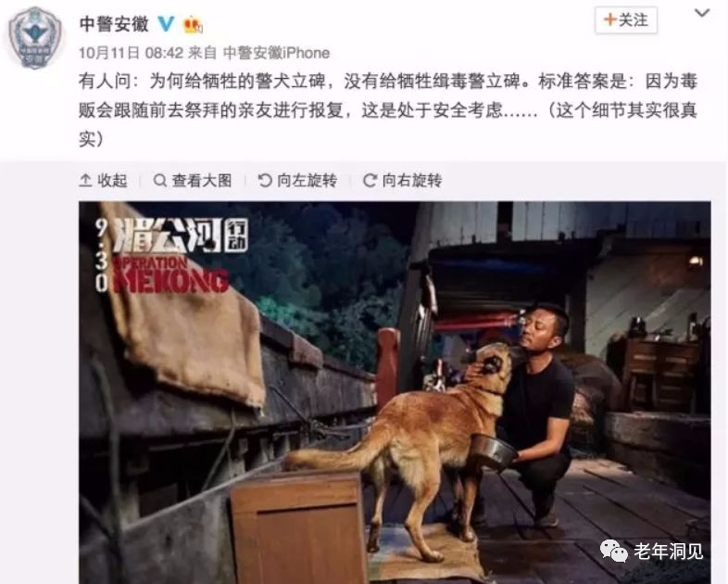Click the upward arrow collapse icon
Image resolution: width=728 pixels, height=584 pixels.
(x=85, y=180)
